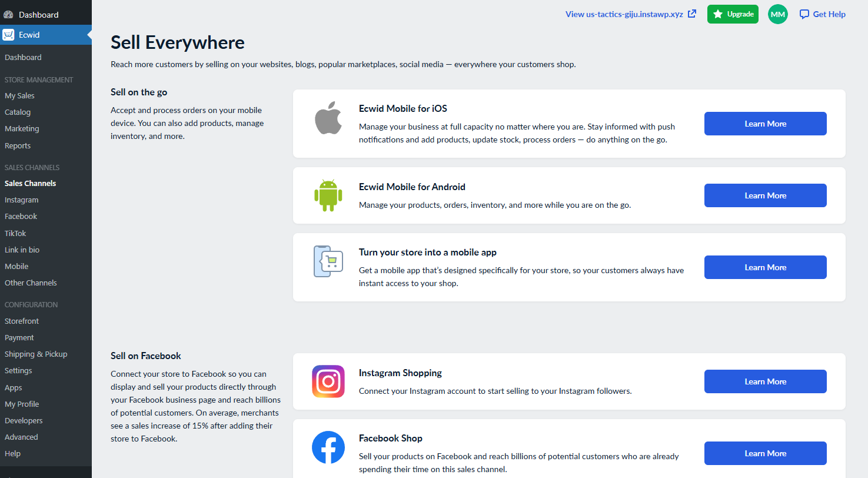
Task: Click the Instagram logo icon
Action: click(328, 381)
